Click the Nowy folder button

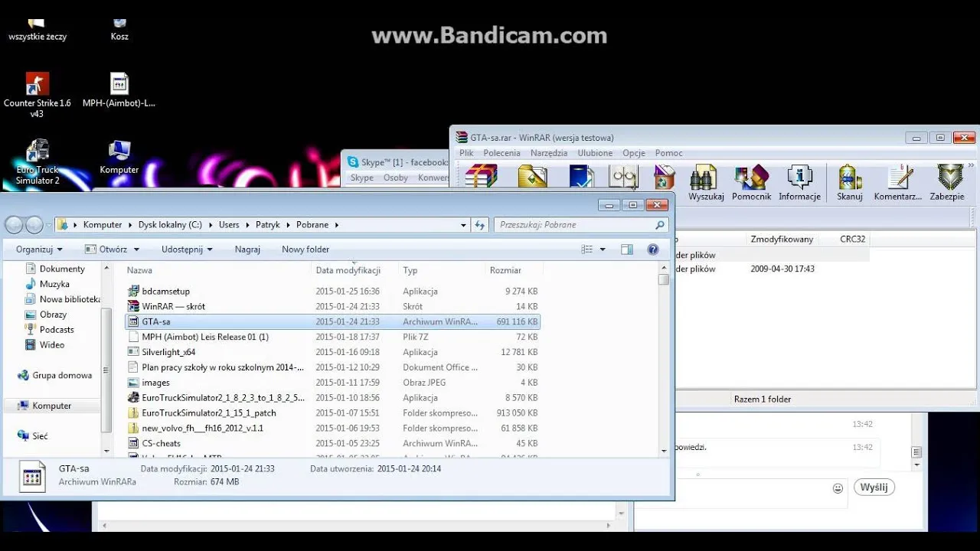pyautogui.click(x=305, y=249)
